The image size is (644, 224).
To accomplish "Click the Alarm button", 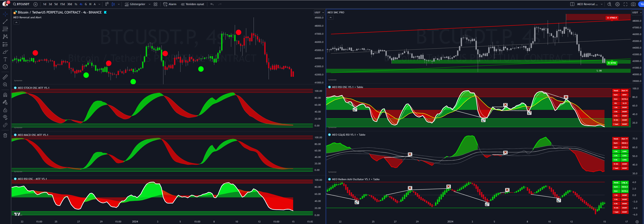I will tap(170, 4).
